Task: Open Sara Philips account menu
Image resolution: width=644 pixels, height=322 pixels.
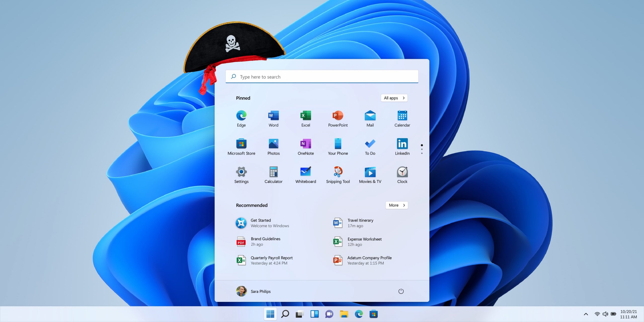Action: (x=254, y=291)
